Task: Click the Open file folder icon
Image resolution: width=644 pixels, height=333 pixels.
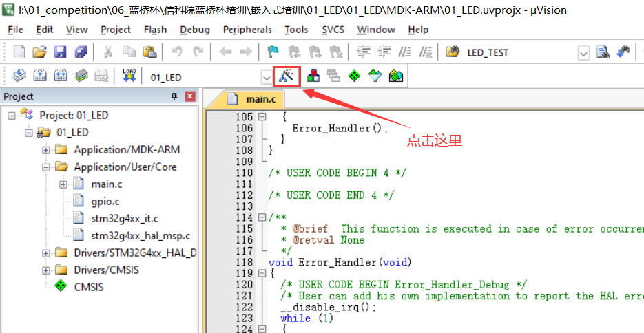Action: point(40,52)
